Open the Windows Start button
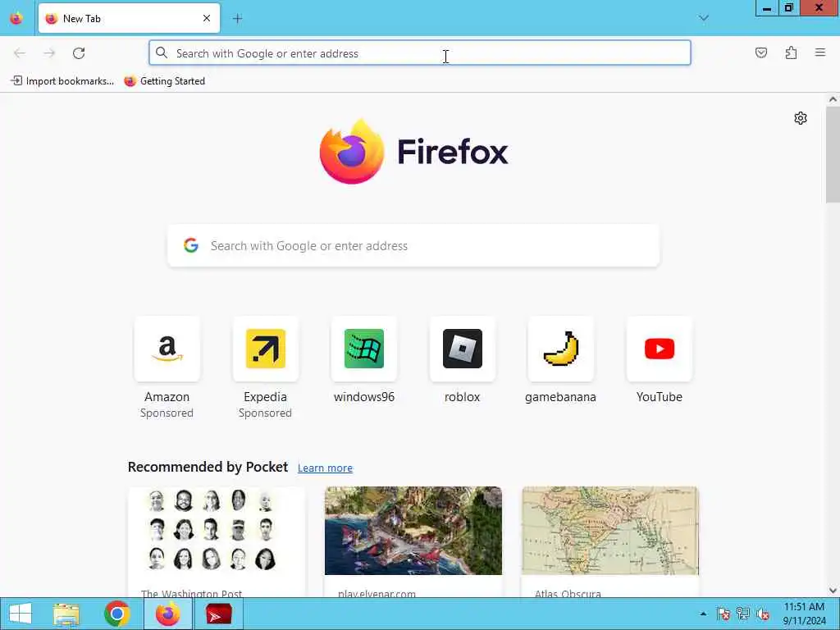 [21, 614]
